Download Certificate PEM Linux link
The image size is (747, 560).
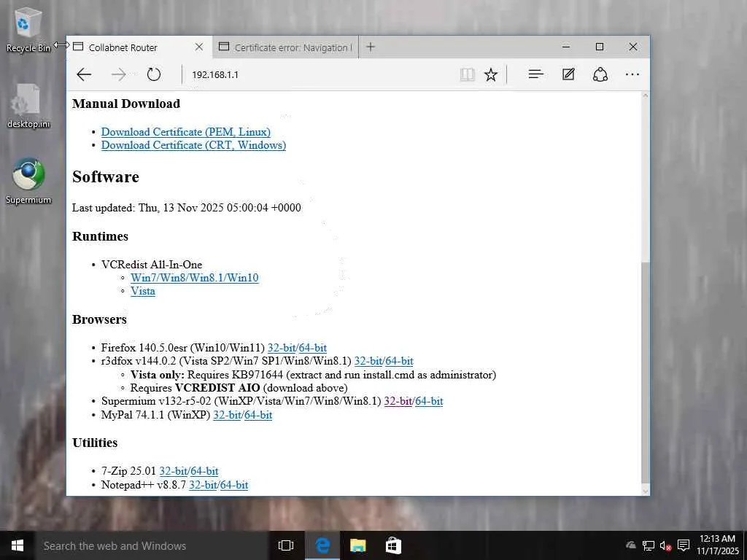tap(186, 132)
